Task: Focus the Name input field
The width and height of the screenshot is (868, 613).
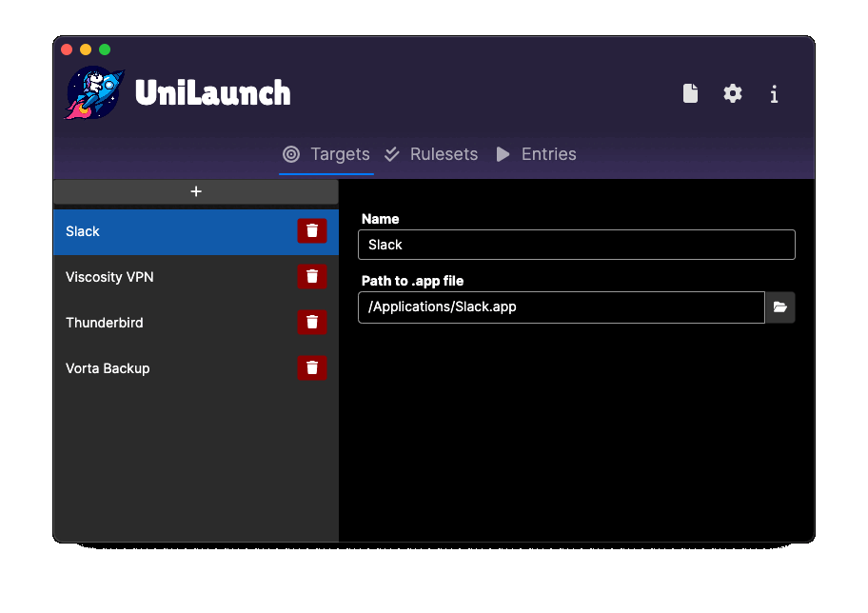Action: (x=576, y=245)
